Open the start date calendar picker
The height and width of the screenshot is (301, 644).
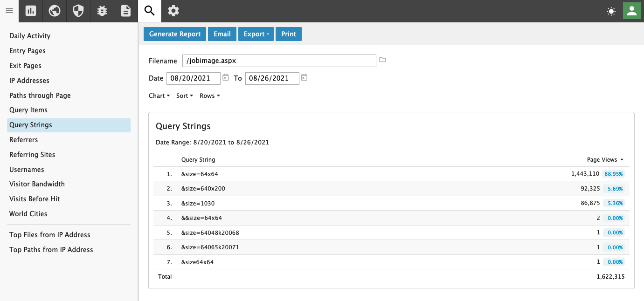click(x=226, y=78)
